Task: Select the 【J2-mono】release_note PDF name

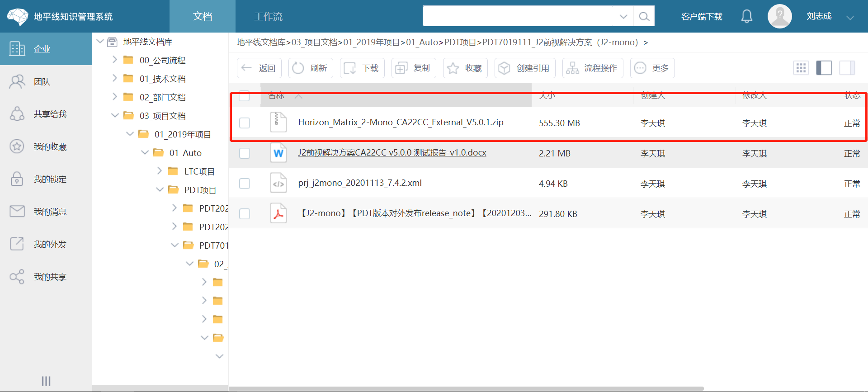Action: [x=415, y=213]
